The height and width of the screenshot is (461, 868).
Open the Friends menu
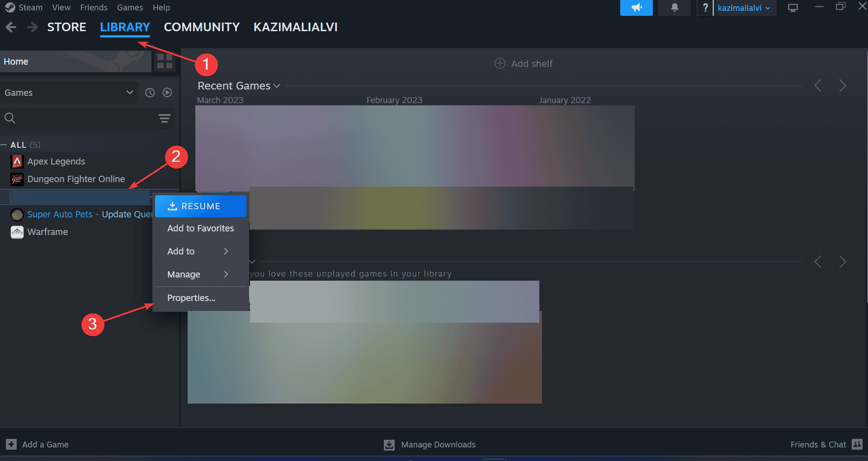(x=94, y=8)
